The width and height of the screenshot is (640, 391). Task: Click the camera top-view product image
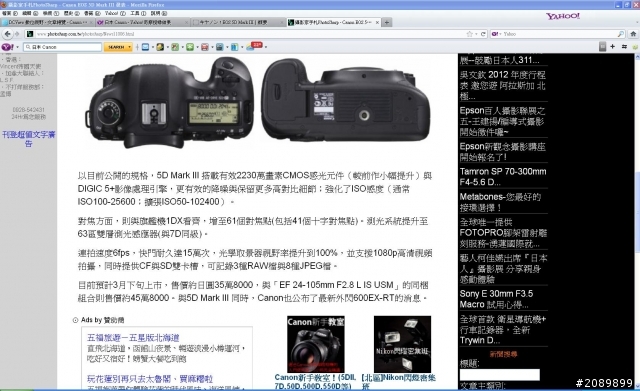pos(170,102)
